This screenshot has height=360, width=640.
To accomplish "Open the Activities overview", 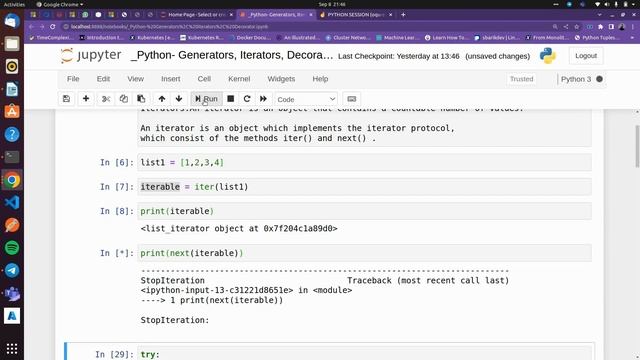I will (14, 4).
